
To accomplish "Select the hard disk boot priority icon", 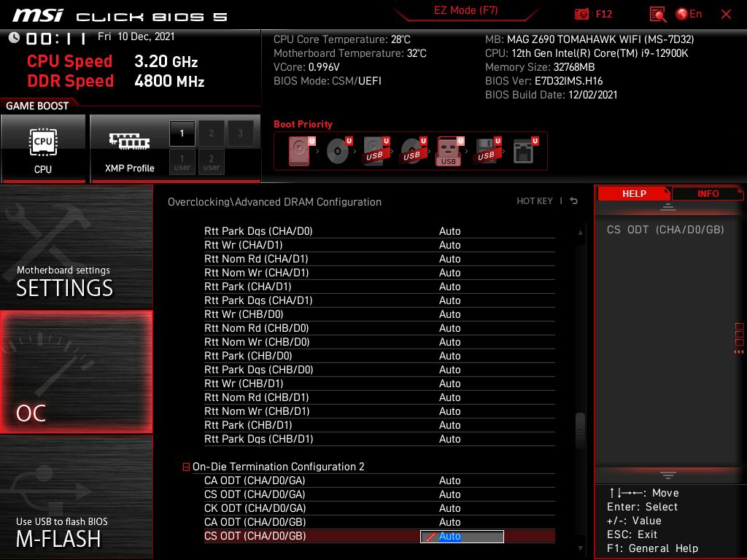I will [x=301, y=150].
